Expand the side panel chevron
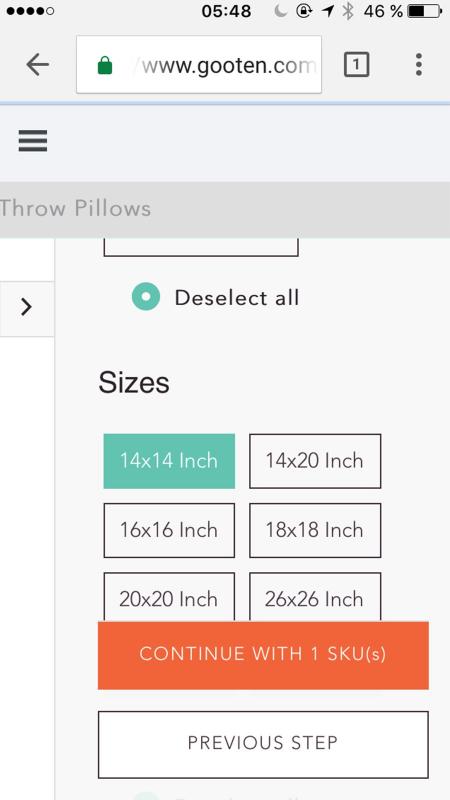 [27, 307]
